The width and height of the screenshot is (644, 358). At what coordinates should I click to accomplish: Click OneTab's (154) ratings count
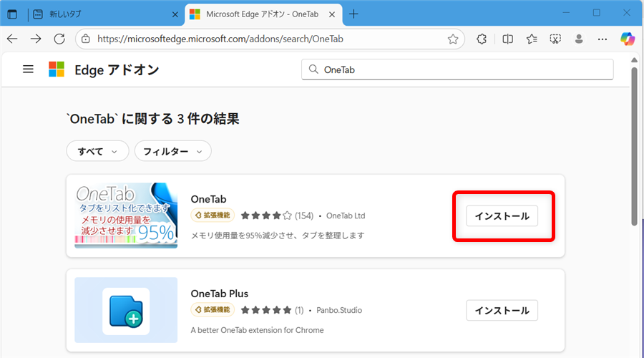click(304, 216)
